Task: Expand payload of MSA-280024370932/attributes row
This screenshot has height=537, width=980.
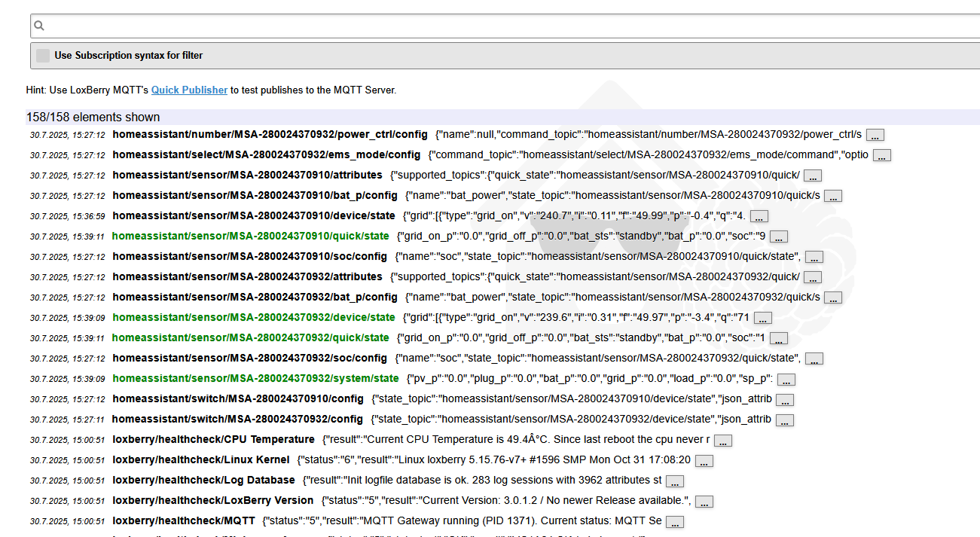Action: click(x=812, y=277)
